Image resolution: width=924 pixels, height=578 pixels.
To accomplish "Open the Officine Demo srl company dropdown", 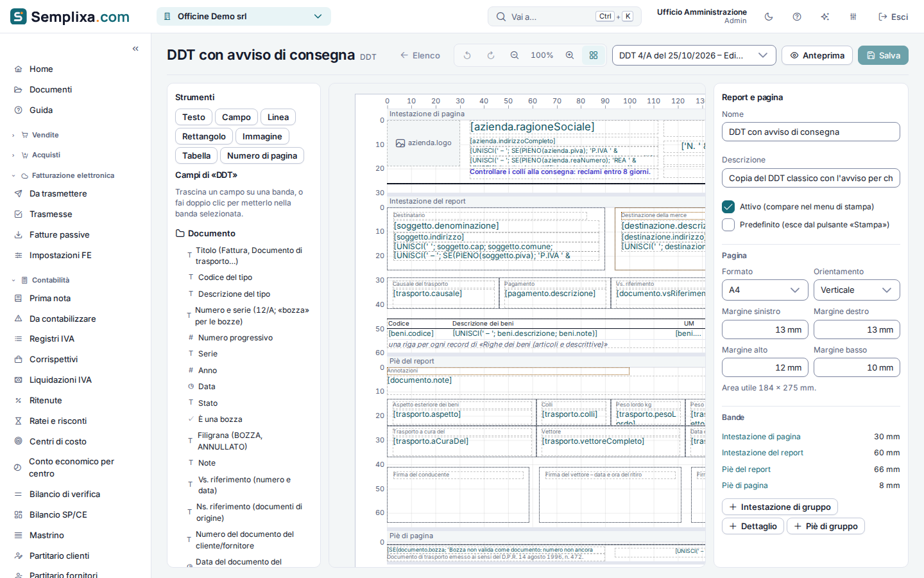I will (244, 17).
